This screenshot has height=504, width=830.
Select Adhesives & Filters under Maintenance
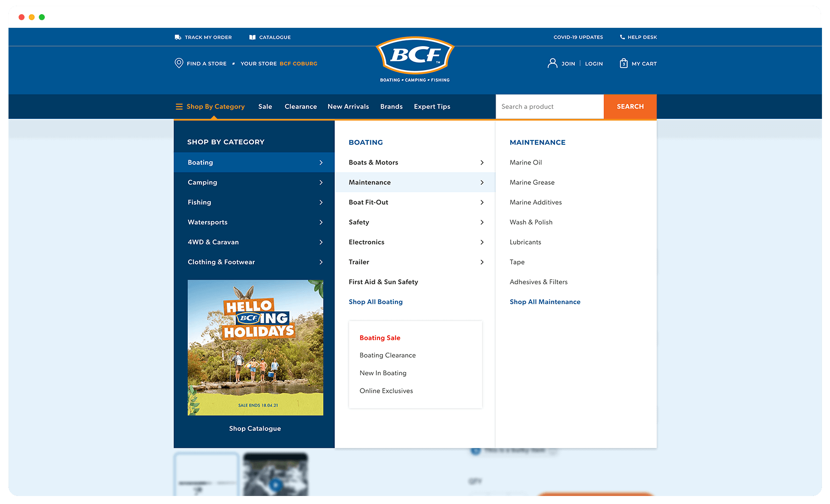(x=539, y=282)
